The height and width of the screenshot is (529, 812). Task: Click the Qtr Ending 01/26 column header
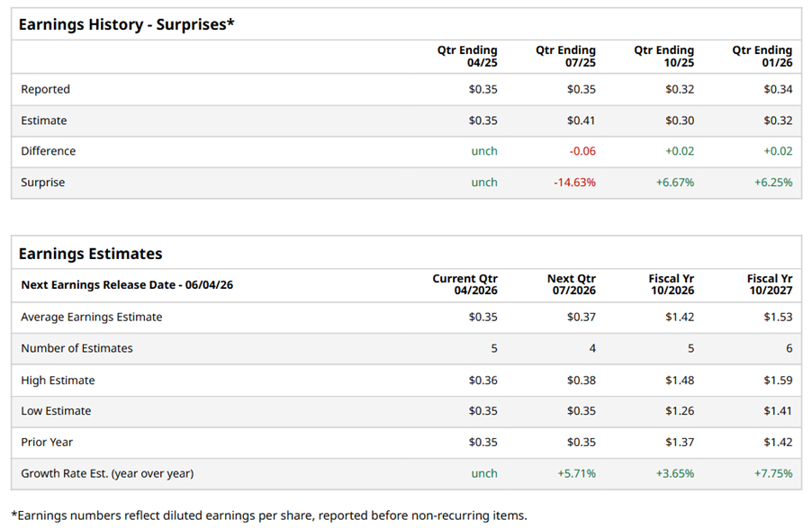(762, 56)
